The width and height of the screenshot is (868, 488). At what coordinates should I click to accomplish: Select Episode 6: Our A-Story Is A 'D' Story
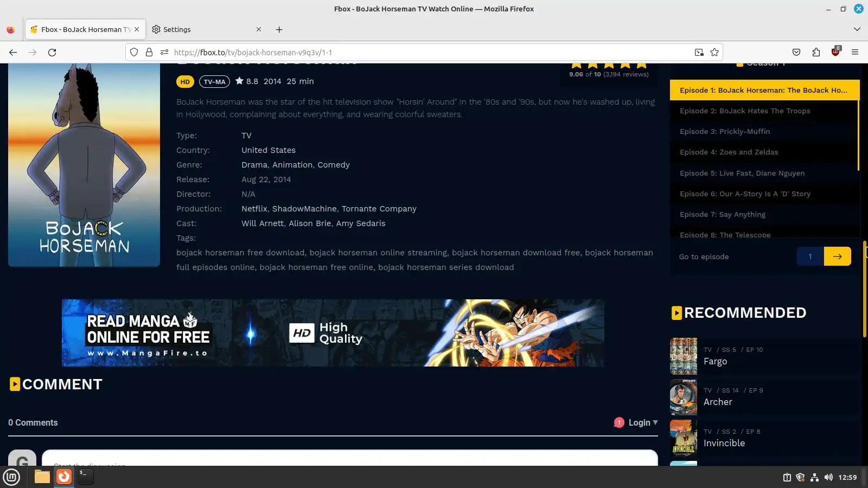coord(764,194)
